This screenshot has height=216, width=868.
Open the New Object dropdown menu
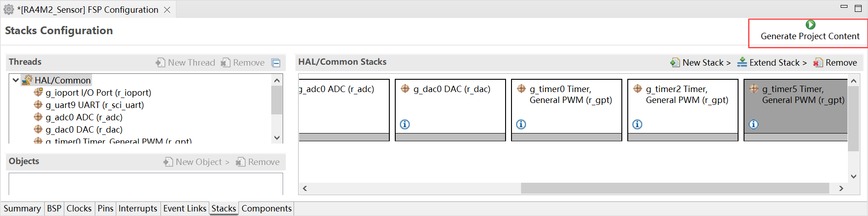pos(196,162)
